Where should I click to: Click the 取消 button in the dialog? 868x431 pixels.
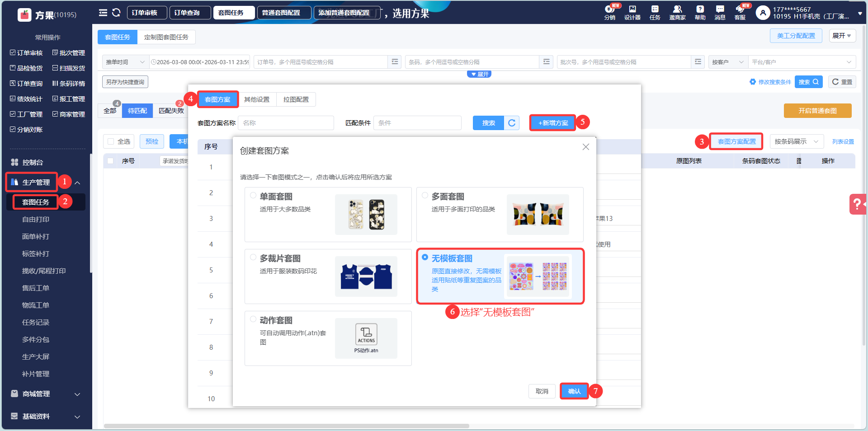click(x=542, y=391)
